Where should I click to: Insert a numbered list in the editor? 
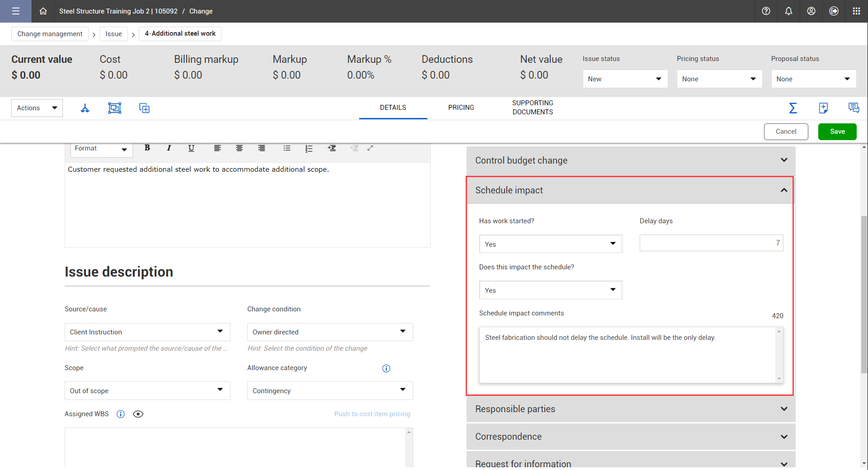click(x=309, y=148)
